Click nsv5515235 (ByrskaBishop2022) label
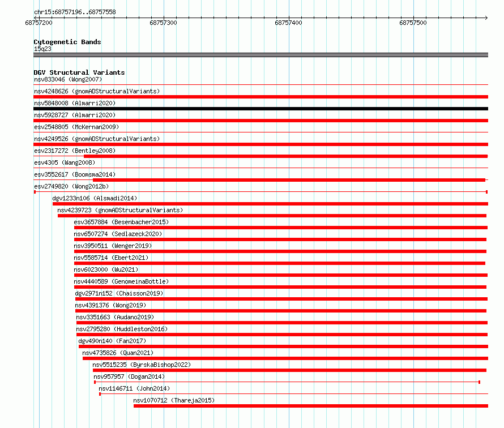Screen dimensions: 504x428 [142, 365]
